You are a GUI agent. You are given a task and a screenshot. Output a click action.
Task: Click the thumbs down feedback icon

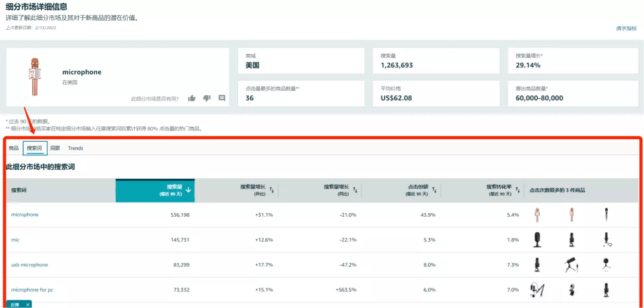click(x=207, y=98)
